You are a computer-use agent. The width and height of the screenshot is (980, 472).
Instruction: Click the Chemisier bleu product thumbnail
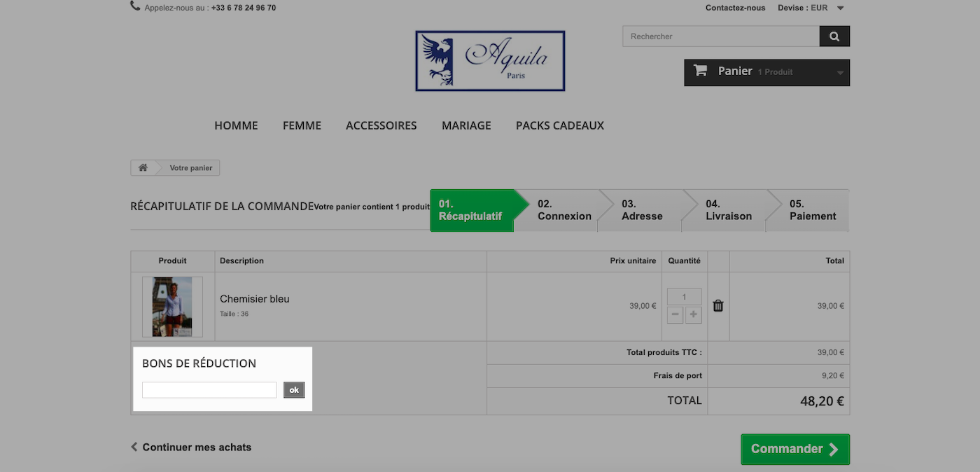point(172,307)
